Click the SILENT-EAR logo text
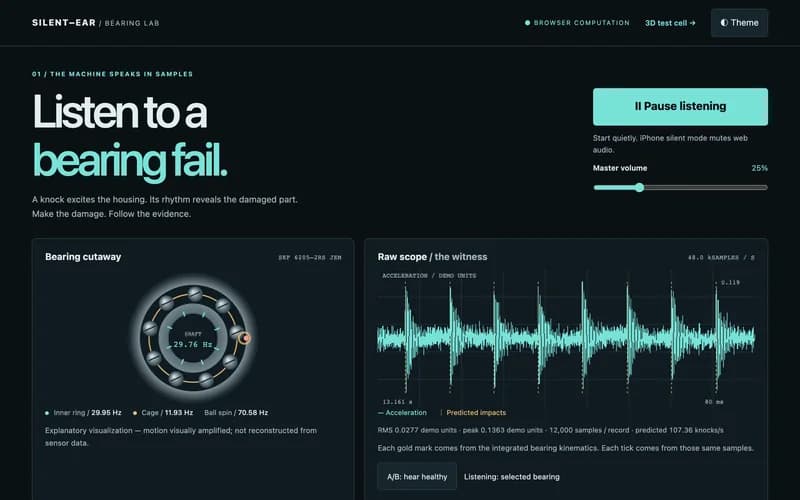This screenshot has height=500, width=800. click(64, 23)
